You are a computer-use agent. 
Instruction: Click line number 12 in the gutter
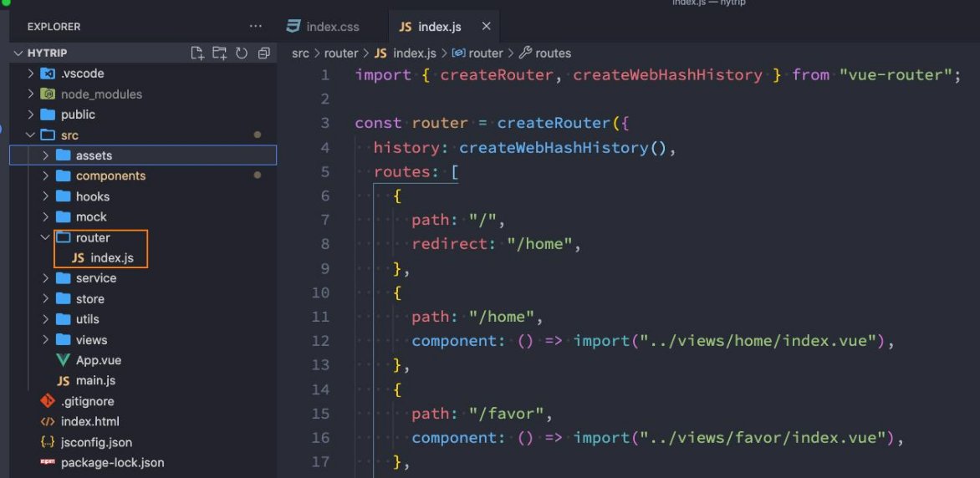point(320,341)
